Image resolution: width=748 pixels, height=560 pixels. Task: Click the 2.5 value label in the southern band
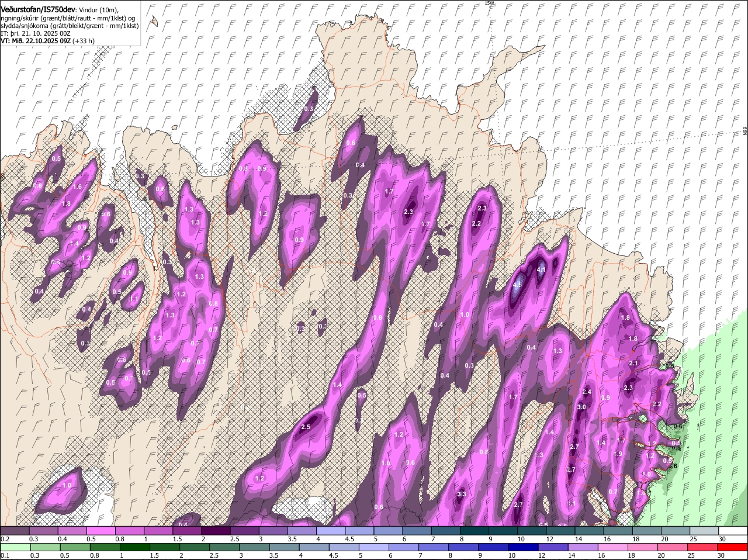coord(306,427)
